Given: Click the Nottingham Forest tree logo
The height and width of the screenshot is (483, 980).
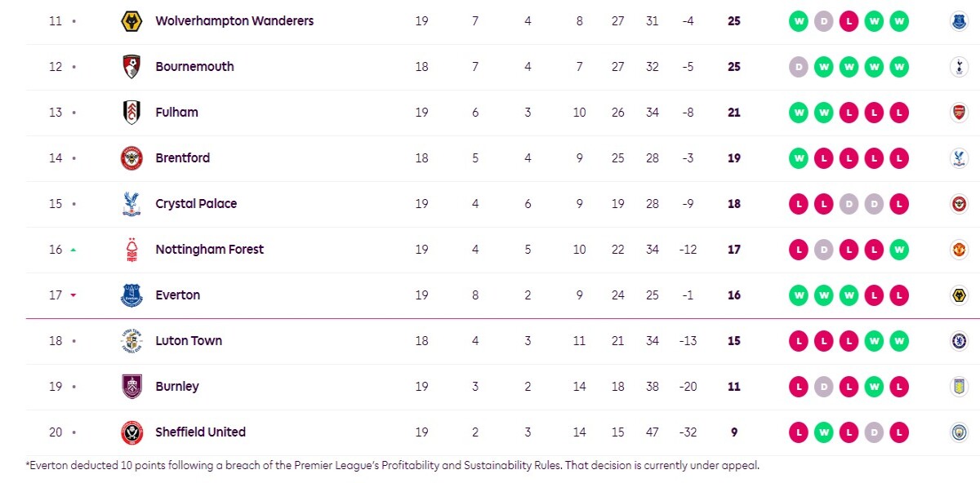Looking at the screenshot, I should 131,250.
